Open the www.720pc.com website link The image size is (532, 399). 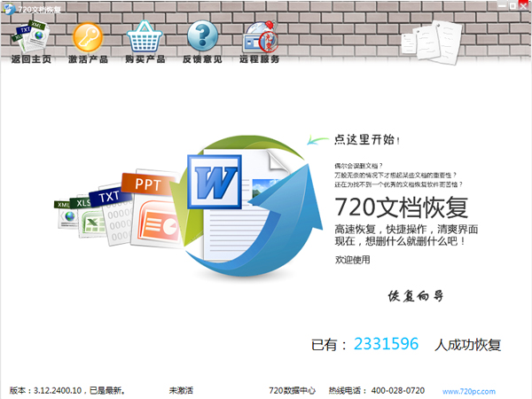tap(466, 390)
